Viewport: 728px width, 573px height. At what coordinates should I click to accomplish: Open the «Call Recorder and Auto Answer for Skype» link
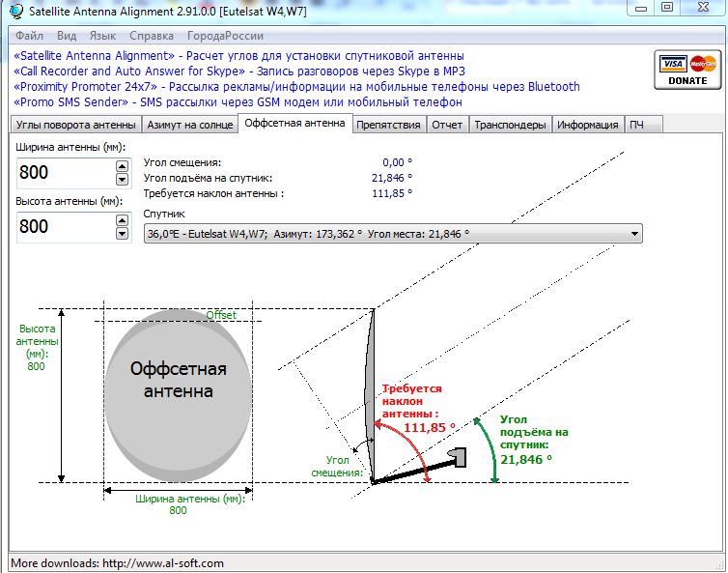pyautogui.click(x=129, y=71)
